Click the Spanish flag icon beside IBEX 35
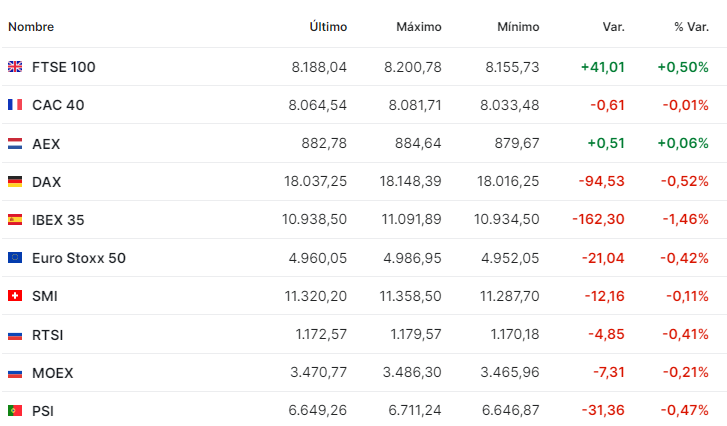The image size is (727, 426). 15,220
